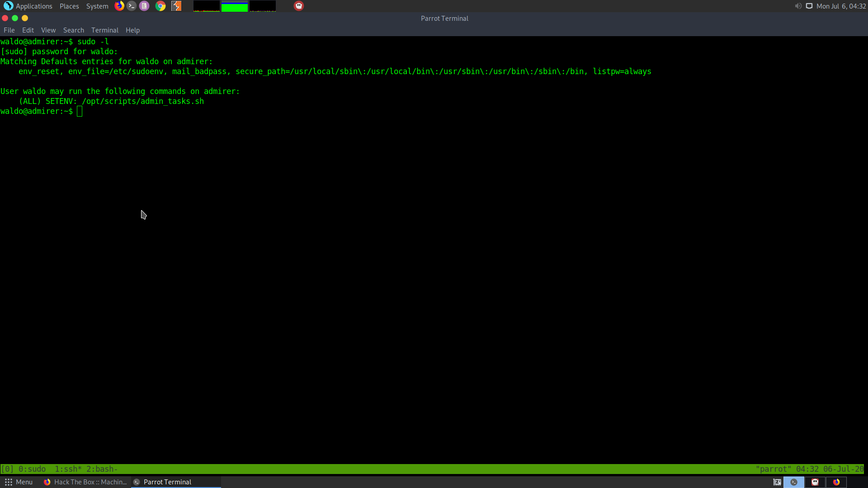Open the Search menu in Parrot Terminal
Screen dimensions: 868x488
[74, 30]
